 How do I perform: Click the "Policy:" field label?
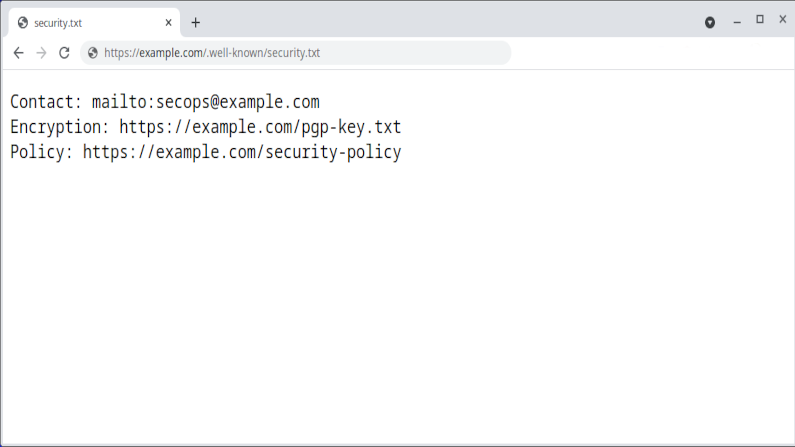point(41,152)
